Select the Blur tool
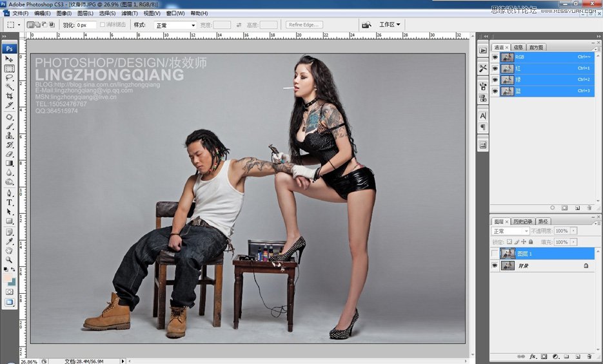603x364 pixels. (x=9, y=173)
